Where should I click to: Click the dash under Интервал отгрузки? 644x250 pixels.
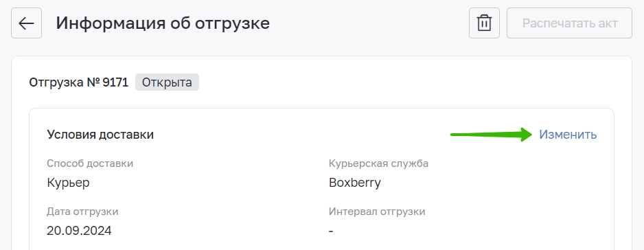point(331,231)
